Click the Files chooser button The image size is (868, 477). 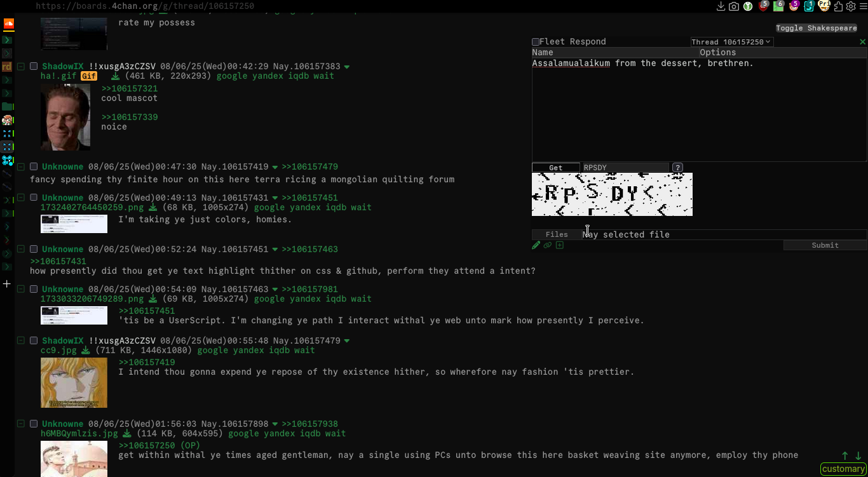click(557, 234)
